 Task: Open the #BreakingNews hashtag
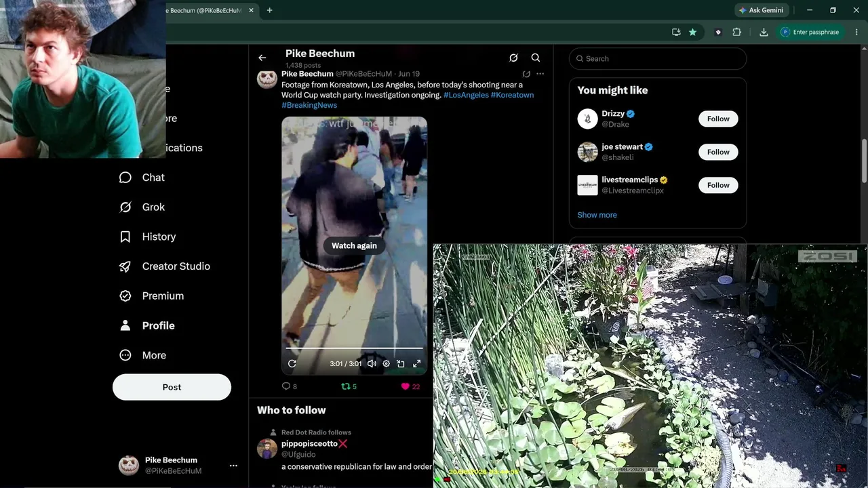[309, 105]
